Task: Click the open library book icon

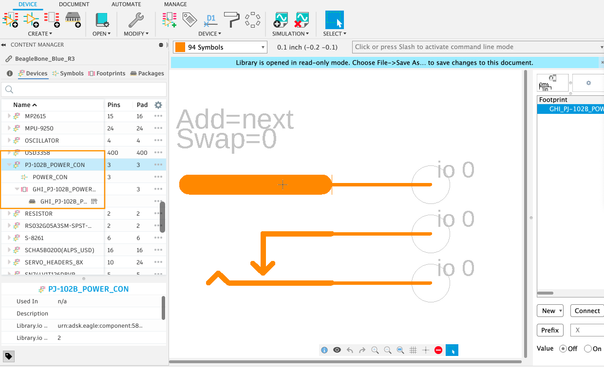Action: (x=102, y=20)
